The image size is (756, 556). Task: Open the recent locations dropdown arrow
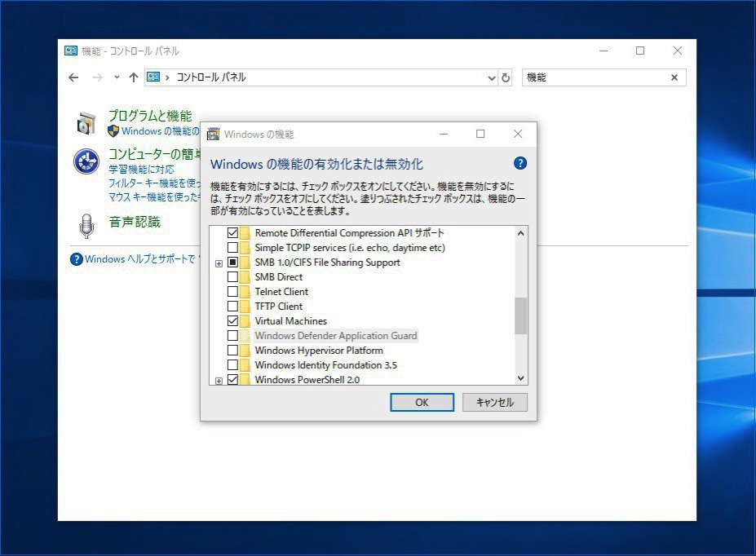[117, 77]
